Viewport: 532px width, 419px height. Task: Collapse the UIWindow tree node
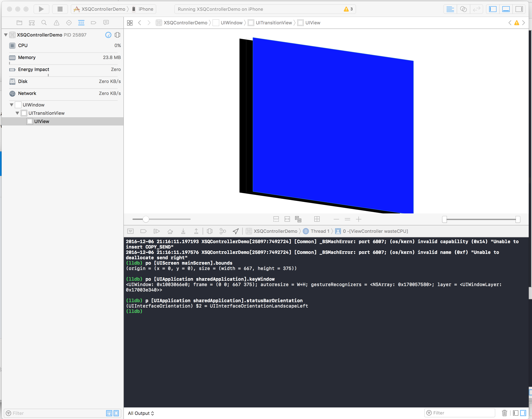12,105
